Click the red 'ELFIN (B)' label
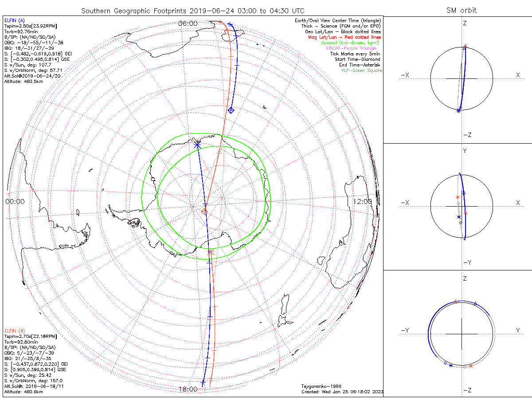 point(14,330)
